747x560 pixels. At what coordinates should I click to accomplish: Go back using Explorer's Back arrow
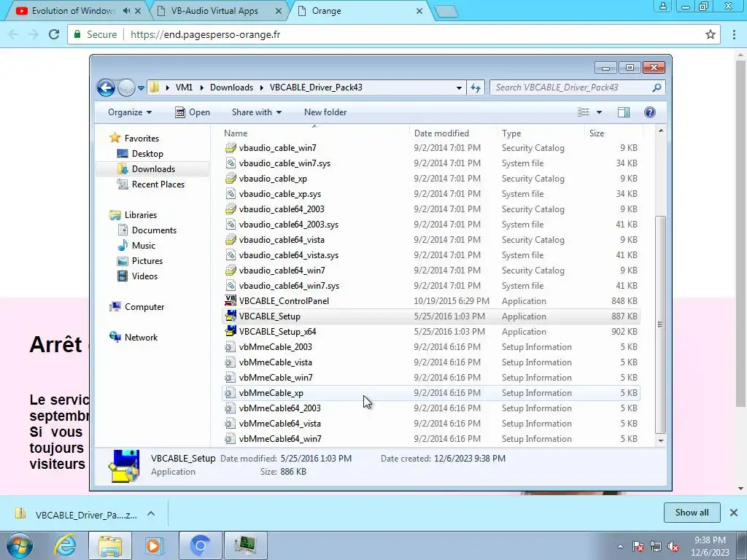(106, 87)
